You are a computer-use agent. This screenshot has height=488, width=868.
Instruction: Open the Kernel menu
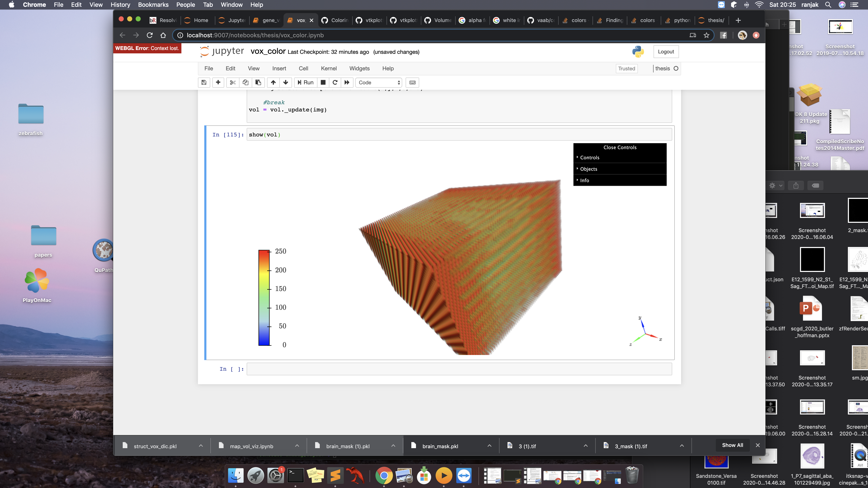[328, 68]
